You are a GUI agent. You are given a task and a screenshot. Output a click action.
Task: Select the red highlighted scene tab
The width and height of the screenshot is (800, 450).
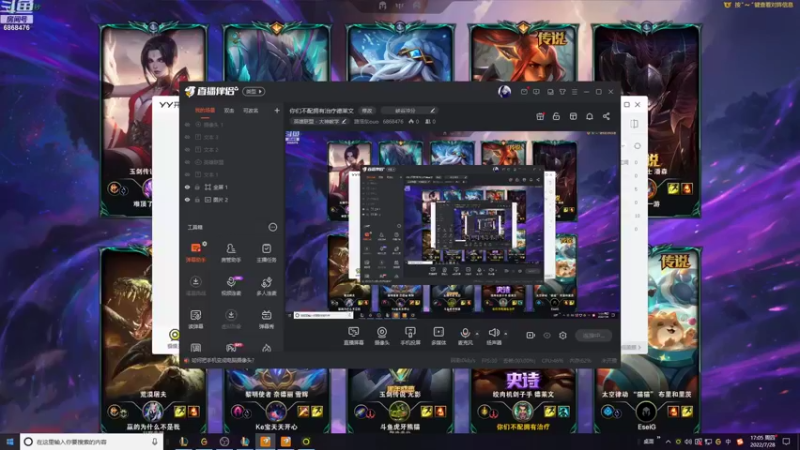coord(205,110)
